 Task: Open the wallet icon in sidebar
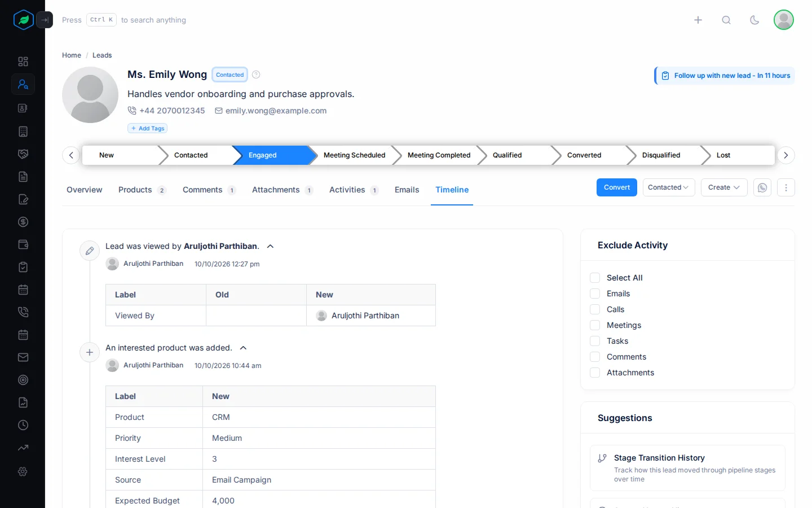tap(23, 244)
